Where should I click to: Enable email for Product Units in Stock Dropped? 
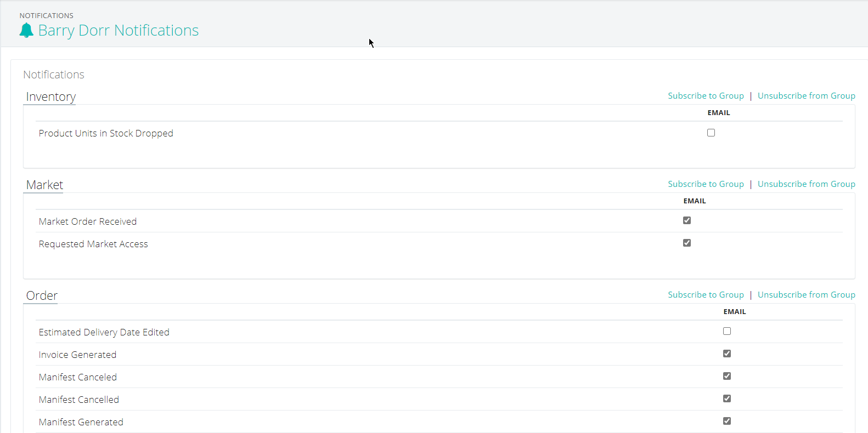[x=711, y=133]
